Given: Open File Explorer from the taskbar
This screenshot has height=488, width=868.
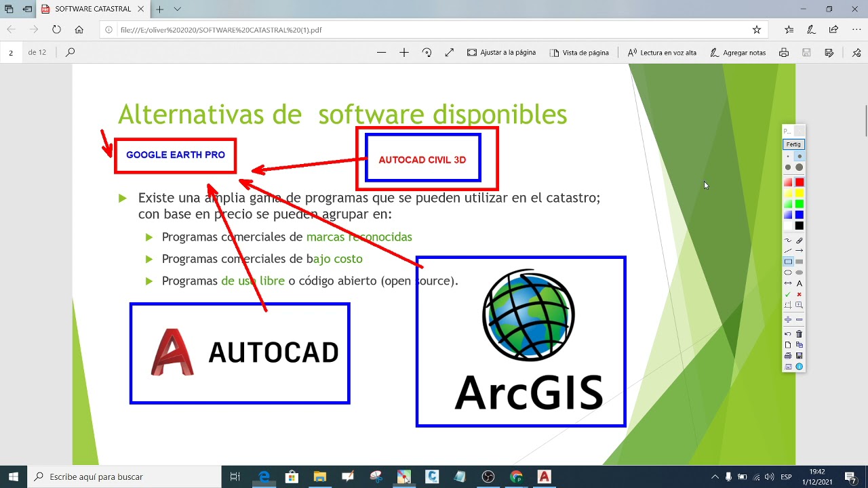Looking at the screenshot, I should tap(319, 477).
